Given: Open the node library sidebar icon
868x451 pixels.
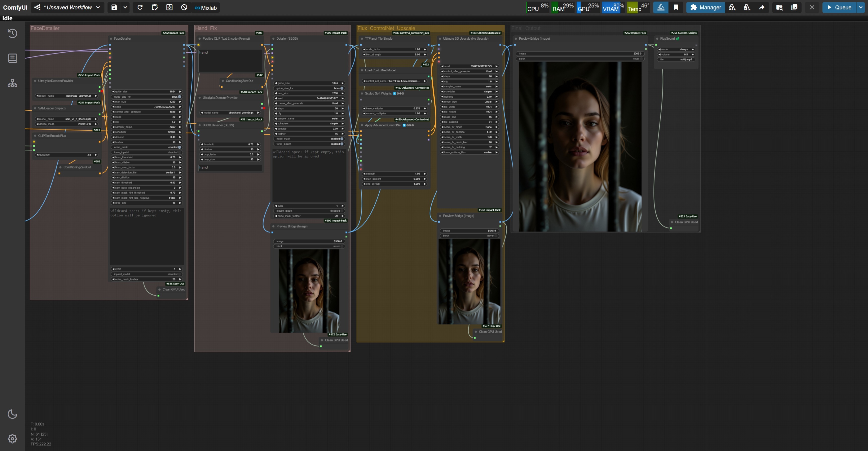Looking at the screenshot, I should tap(12, 58).
